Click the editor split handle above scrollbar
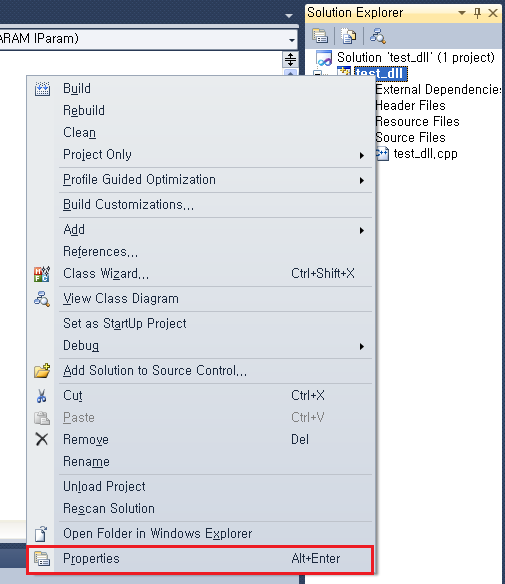 [290, 59]
